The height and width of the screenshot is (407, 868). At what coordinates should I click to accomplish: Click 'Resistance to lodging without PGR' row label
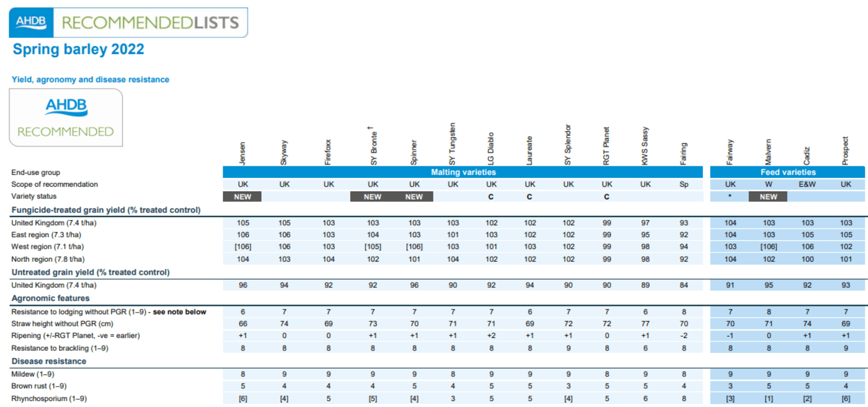pyautogui.click(x=108, y=311)
